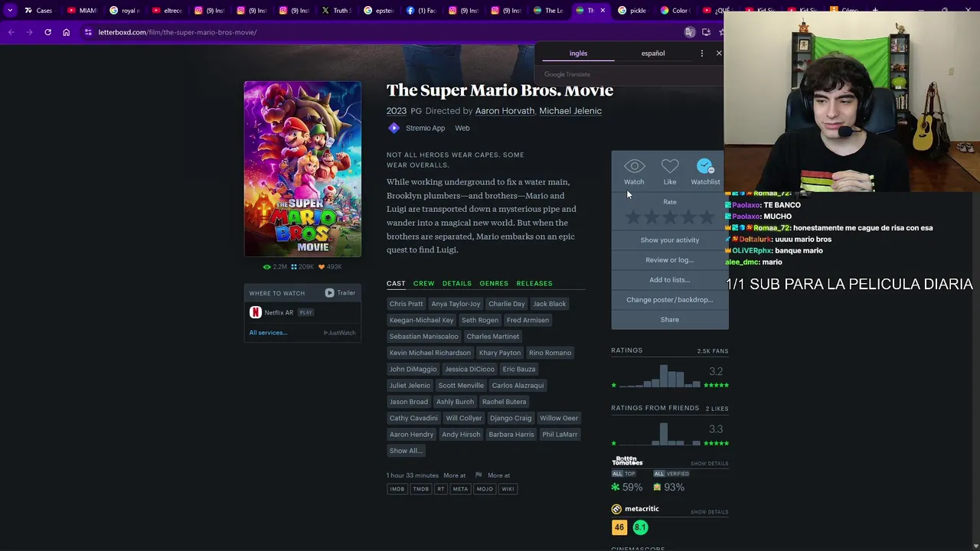The height and width of the screenshot is (551, 980).
Task: Open the IMDB link button
Action: pos(397,489)
